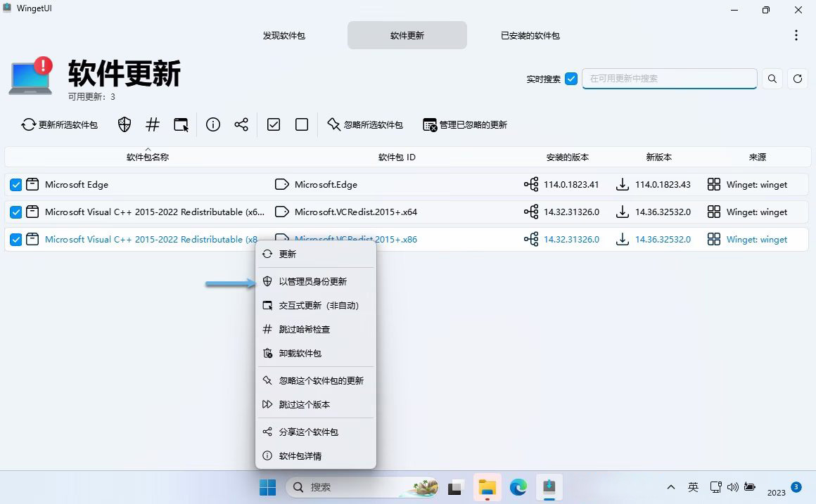Show hidden system tray icons
Viewport: 816px width, 504px height.
[671, 487]
